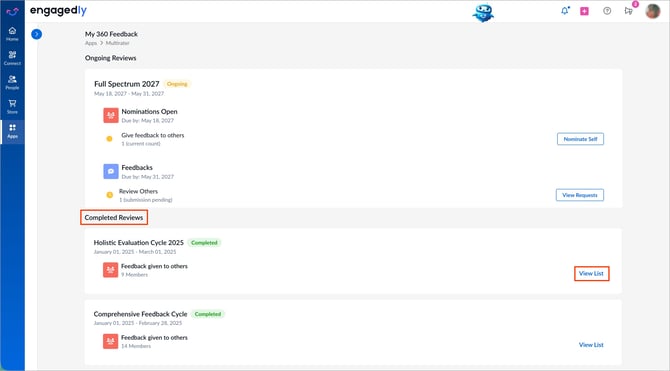Click Nominate Self button
The width and height of the screenshot is (670, 371).
pyautogui.click(x=580, y=139)
